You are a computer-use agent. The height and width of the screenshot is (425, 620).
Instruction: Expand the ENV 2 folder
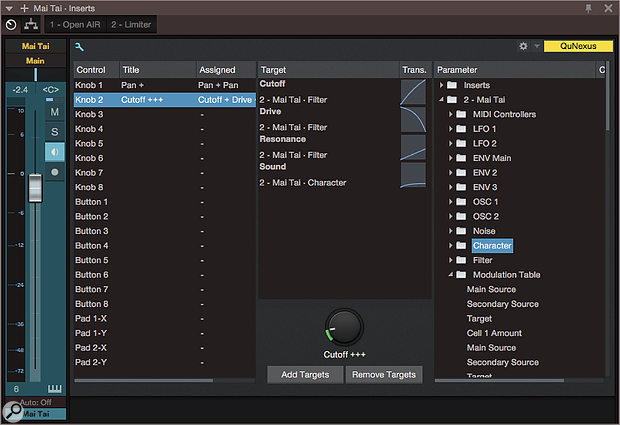click(450, 173)
